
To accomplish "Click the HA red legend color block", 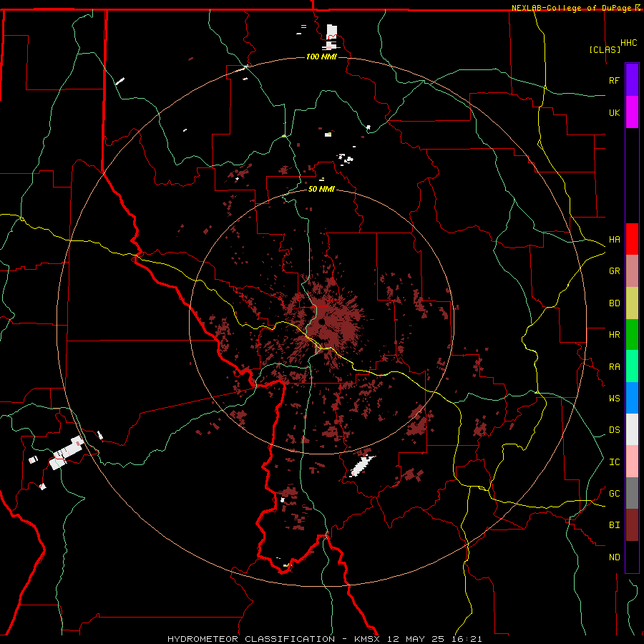I will tap(632, 239).
